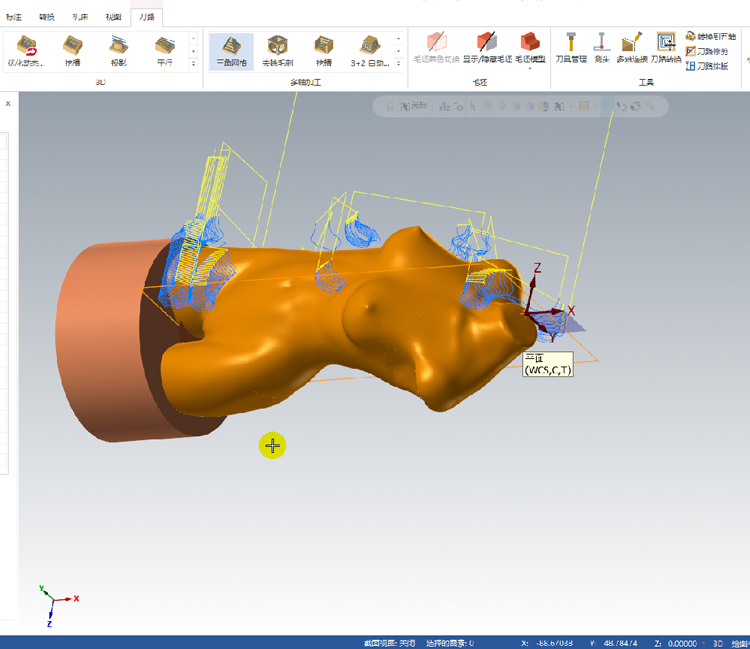Click the 毛坯模型 stock model icon
Screen dimensions: 750x649
pyautogui.click(x=530, y=48)
